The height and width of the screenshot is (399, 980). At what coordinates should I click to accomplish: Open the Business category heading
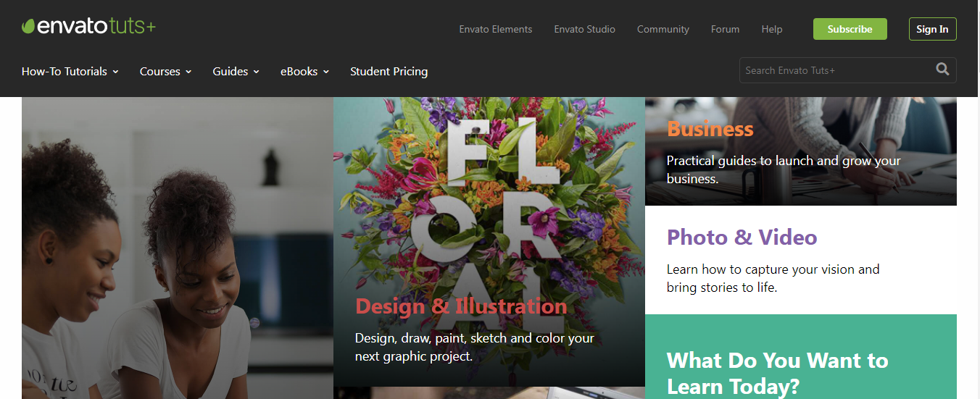click(x=710, y=129)
